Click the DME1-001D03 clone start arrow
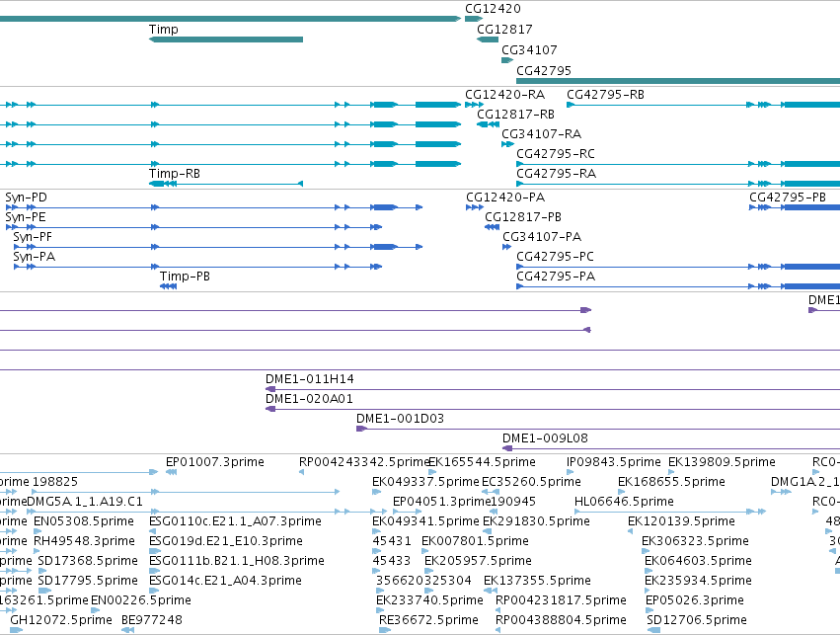The width and height of the screenshot is (840, 635). pyautogui.click(x=361, y=429)
